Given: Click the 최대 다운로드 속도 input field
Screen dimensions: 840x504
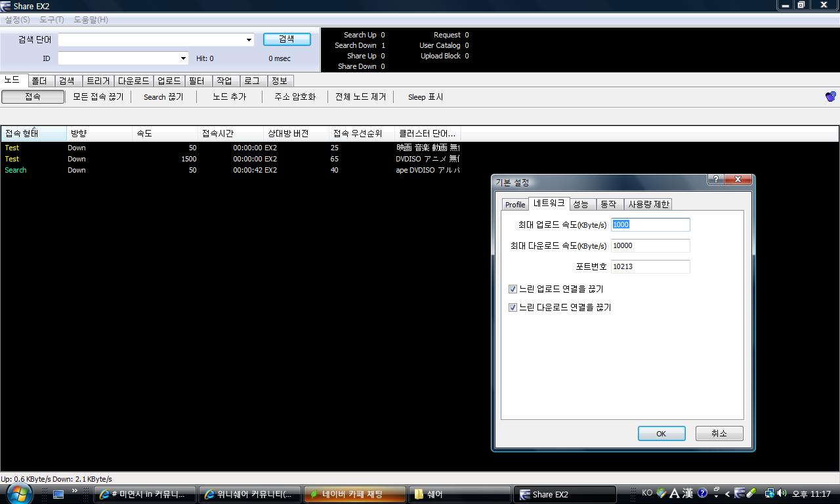Looking at the screenshot, I should click(x=650, y=245).
